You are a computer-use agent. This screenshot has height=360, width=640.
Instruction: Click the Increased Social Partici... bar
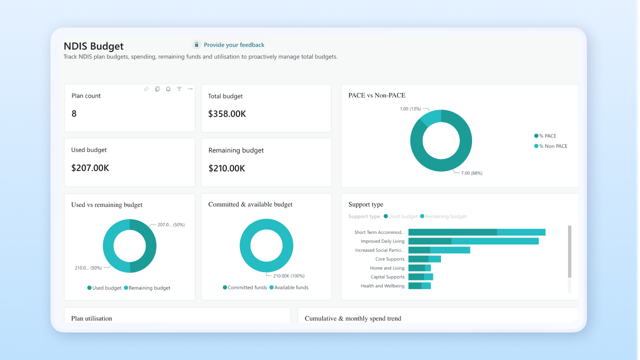[439, 250]
